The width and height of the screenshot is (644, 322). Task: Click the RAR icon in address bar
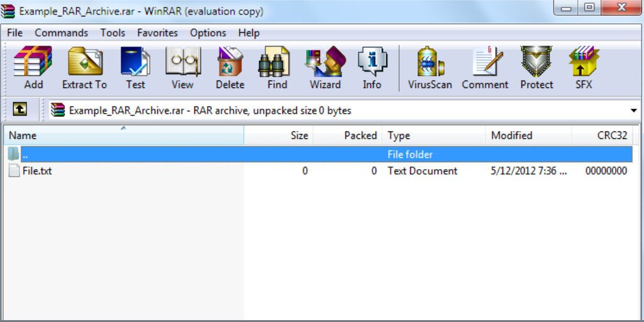(58, 110)
